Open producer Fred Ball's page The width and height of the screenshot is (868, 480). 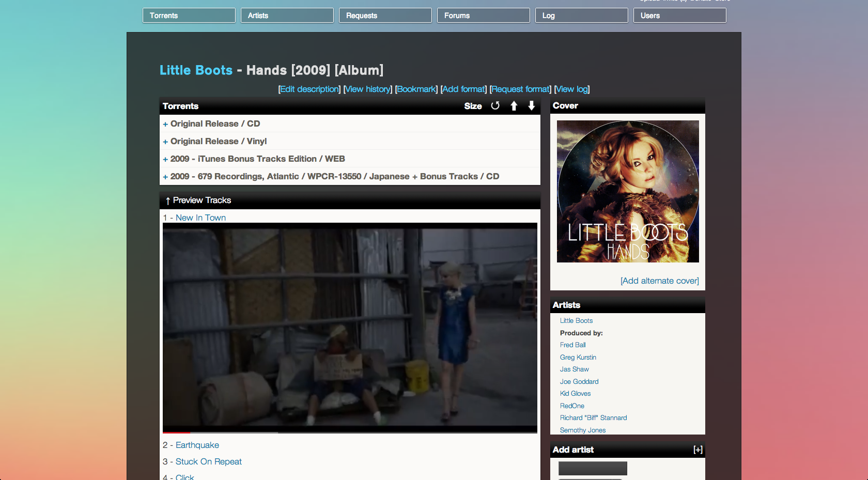[x=573, y=345]
